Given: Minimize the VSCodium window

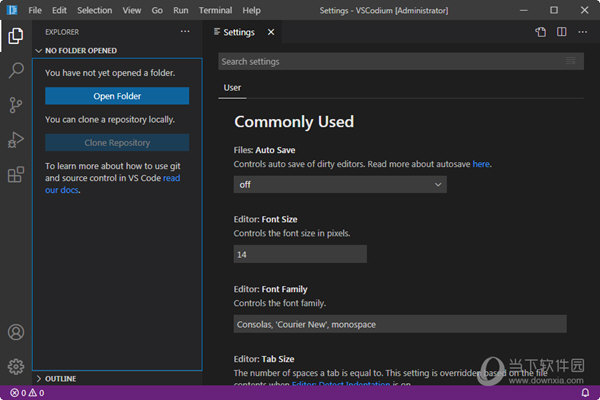Looking at the screenshot, I should tap(524, 10).
